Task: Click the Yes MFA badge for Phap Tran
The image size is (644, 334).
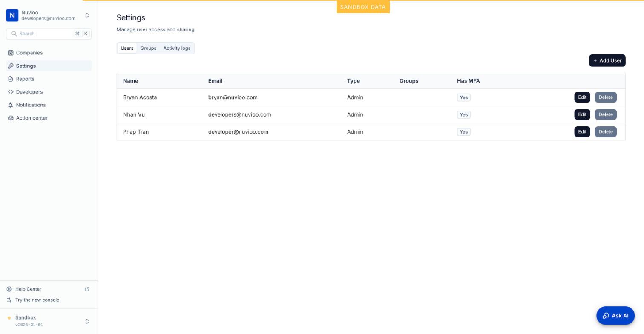Action: click(463, 132)
